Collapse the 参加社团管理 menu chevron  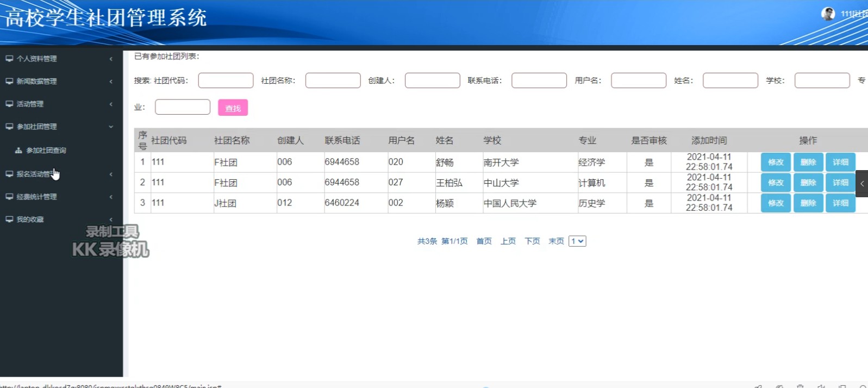tap(111, 127)
